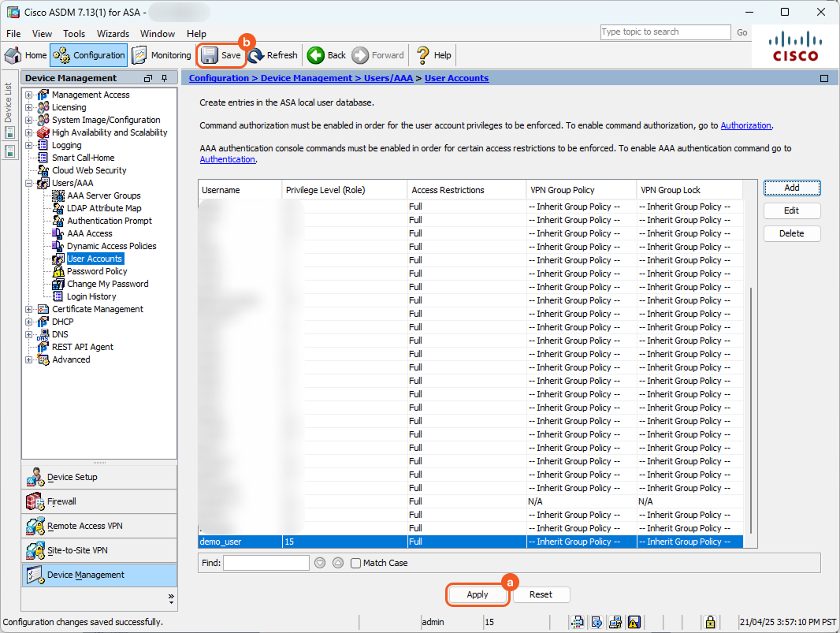Viewport: 840px width, 633px height.
Task: Go Back using green arrow icon
Action: [x=316, y=55]
